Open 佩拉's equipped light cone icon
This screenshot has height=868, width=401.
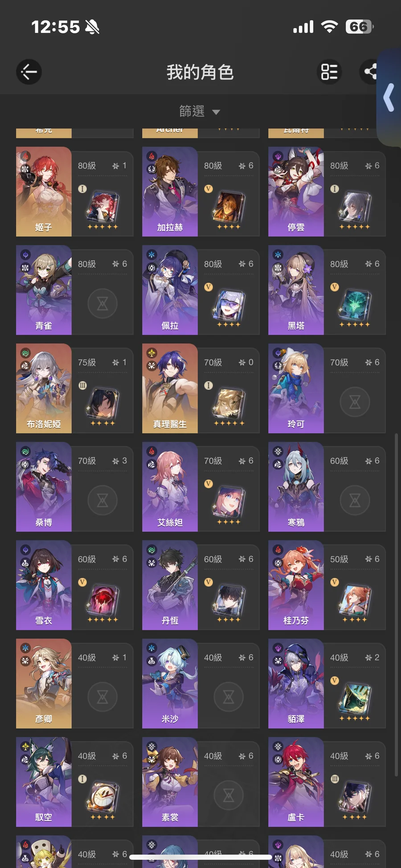229,306
